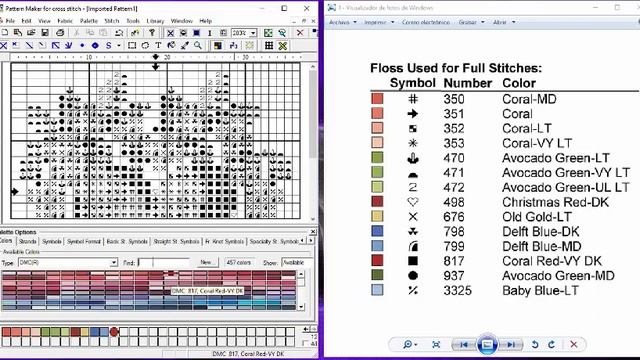Click the pattern canvas vertical scrollbar
The height and width of the screenshot is (360, 640).
click(x=313, y=143)
